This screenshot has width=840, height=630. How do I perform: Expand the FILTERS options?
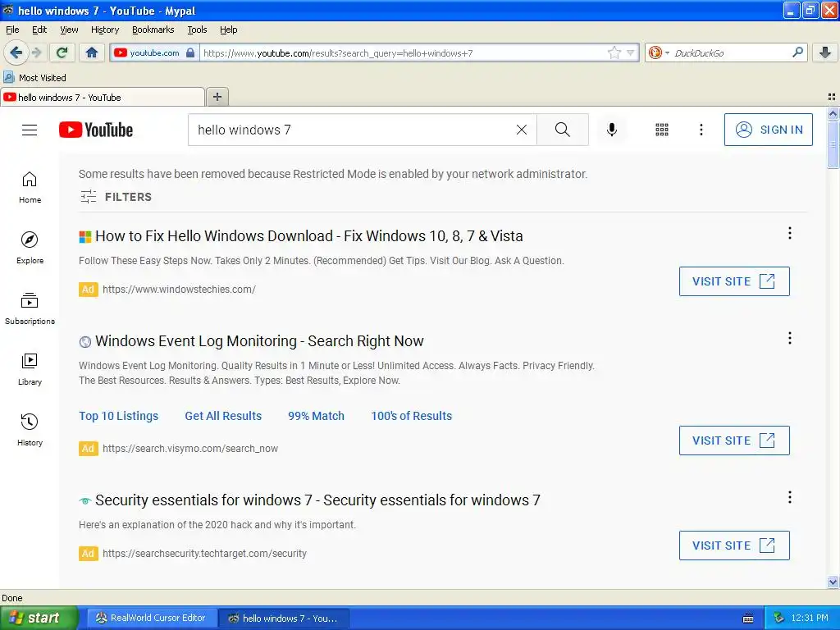pyautogui.click(x=116, y=197)
